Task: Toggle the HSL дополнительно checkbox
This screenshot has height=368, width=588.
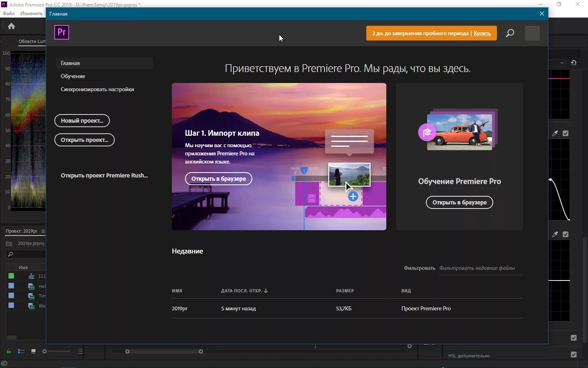Action: (574, 355)
